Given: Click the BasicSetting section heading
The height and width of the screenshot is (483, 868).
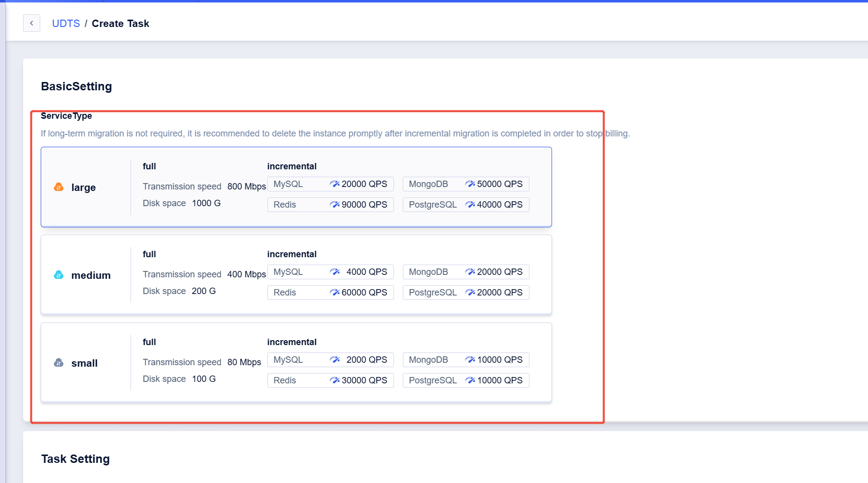Looking at the screenshot, I should pyautogui.click(x=77, y=86).
